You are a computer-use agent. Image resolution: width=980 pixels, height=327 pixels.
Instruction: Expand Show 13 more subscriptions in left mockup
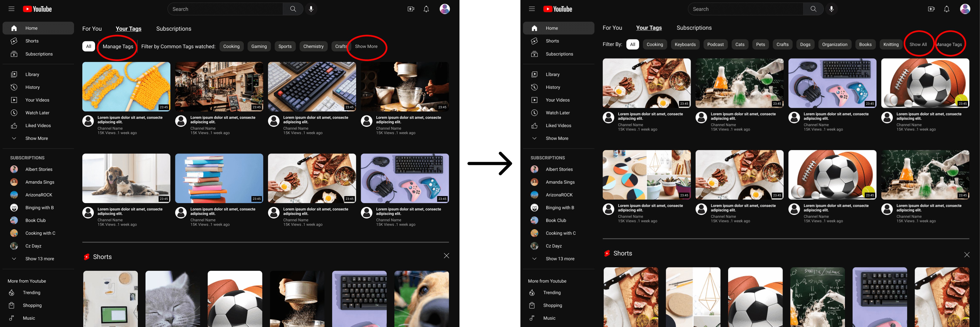39,258
